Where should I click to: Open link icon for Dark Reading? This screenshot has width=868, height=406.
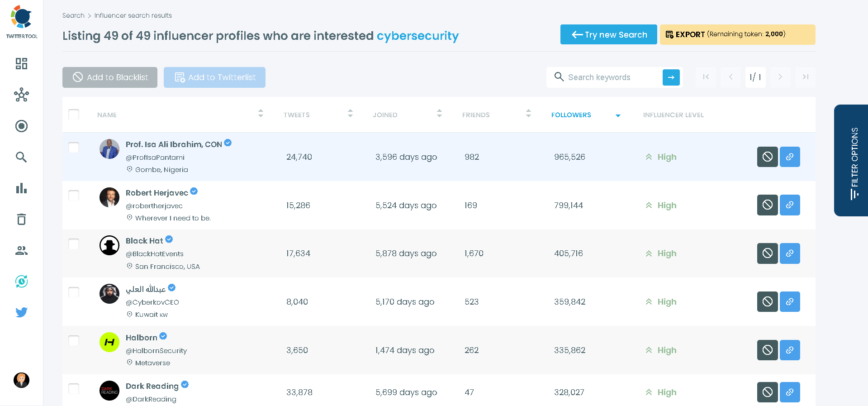[x=790, y=392]
